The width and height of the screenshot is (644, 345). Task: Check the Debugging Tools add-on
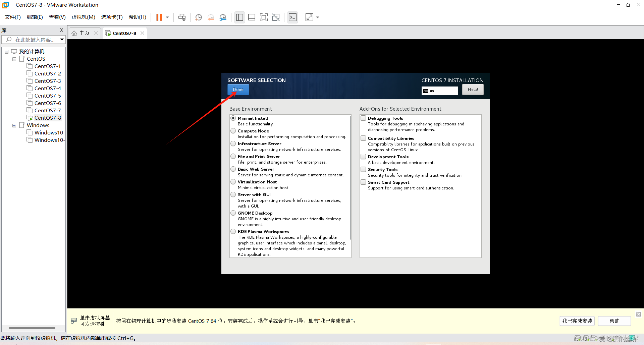click(x=363, y=118)
